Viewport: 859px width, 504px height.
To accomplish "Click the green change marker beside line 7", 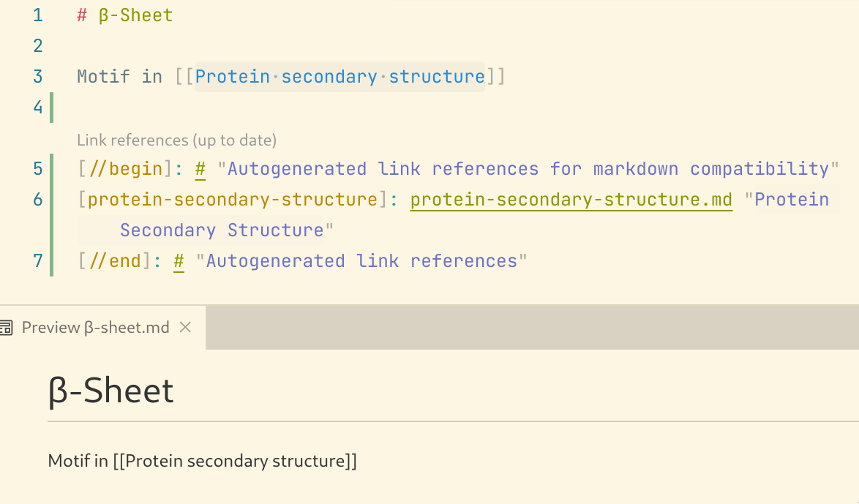I will (x=51, y=260).
